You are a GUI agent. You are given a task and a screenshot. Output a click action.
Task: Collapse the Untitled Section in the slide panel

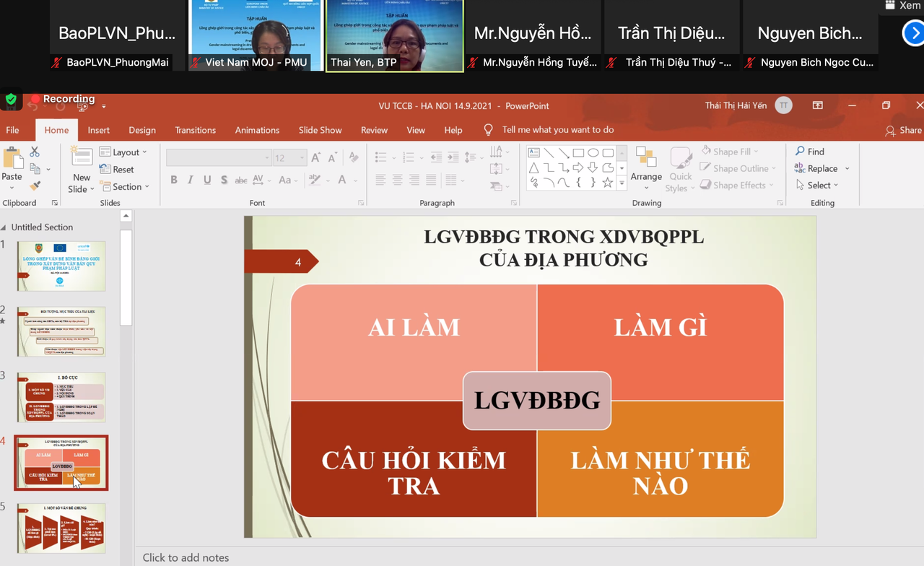tap(6, 227)
